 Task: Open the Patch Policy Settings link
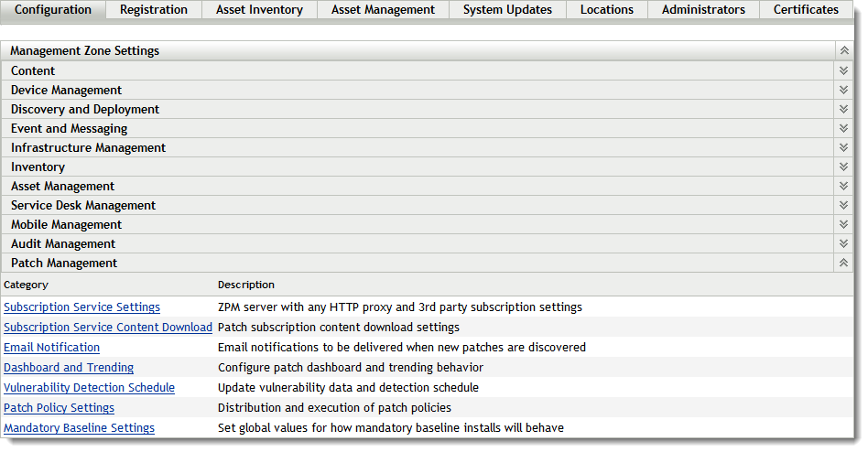click(59, 408)
